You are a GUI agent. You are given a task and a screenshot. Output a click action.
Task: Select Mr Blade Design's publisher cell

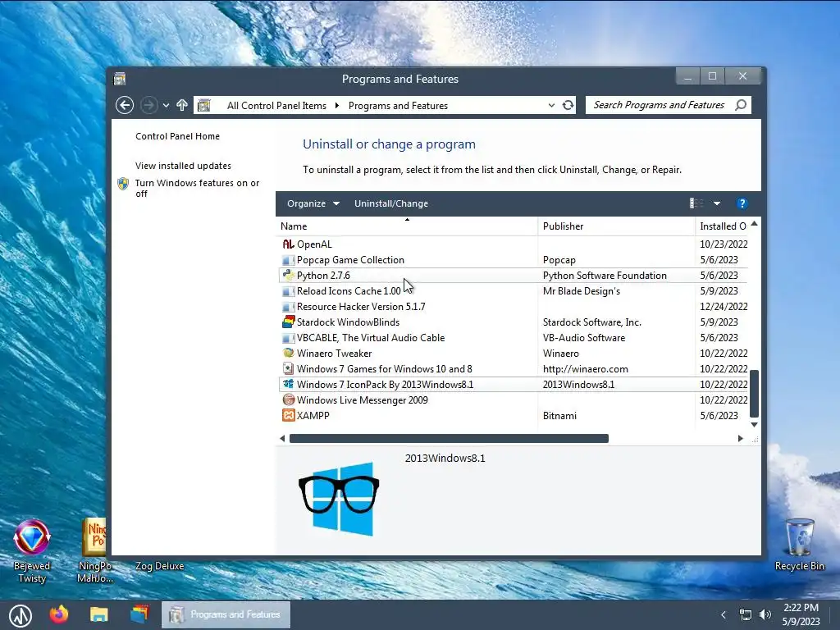click(582, 291)
